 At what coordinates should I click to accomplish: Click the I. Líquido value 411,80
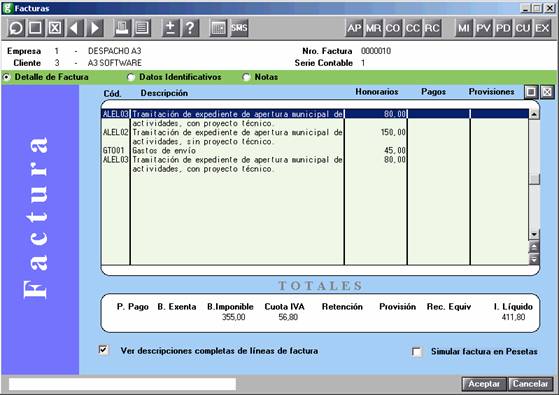(x=513, y=317)
